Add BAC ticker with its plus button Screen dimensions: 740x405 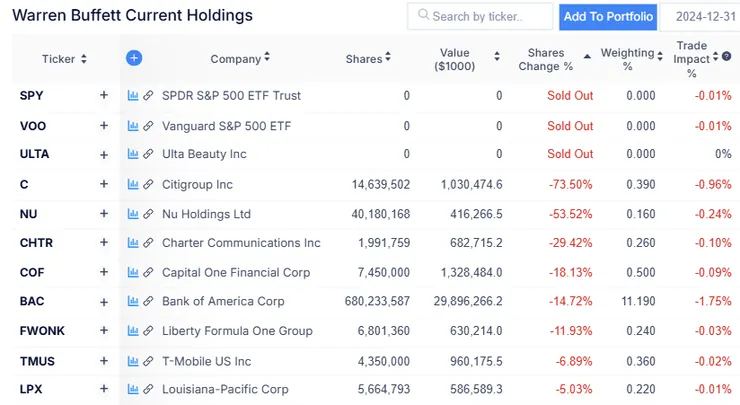tap(103, 301)
